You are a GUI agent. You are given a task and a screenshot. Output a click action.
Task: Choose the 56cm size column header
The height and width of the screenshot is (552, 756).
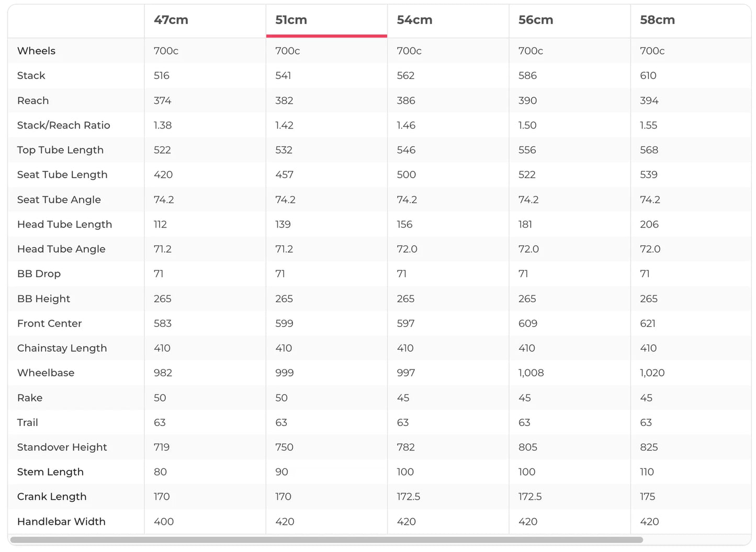[536, 20]
